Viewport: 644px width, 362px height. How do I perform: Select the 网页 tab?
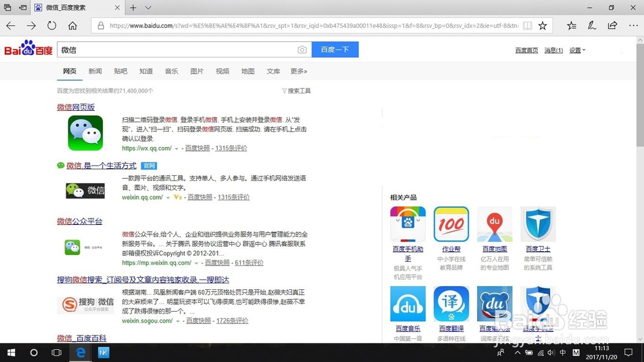tap(70, 71)
